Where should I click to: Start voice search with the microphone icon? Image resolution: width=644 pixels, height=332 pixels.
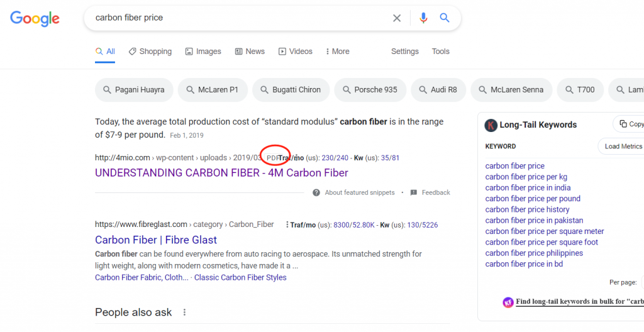(x=423, y=18)
